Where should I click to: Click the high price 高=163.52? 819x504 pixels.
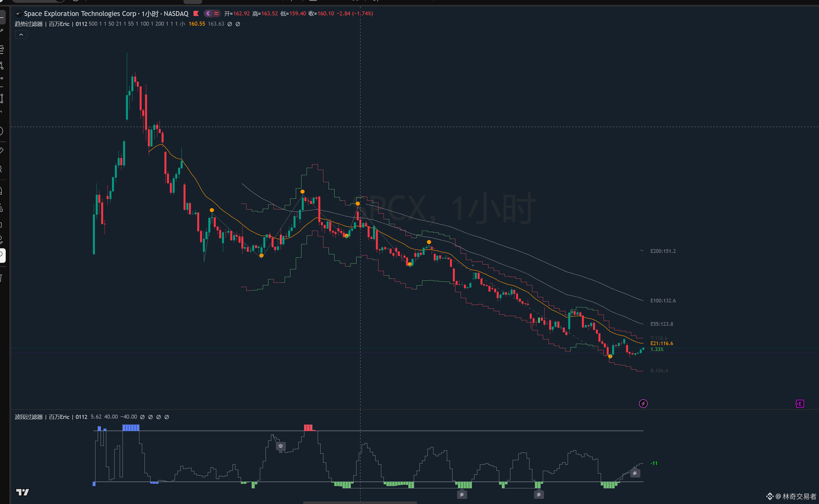pos(265,14)
